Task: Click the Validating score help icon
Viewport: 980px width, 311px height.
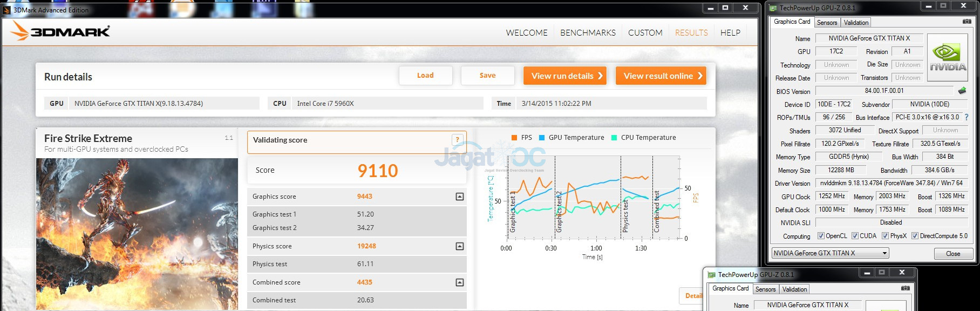Action: tap(457, 140)
